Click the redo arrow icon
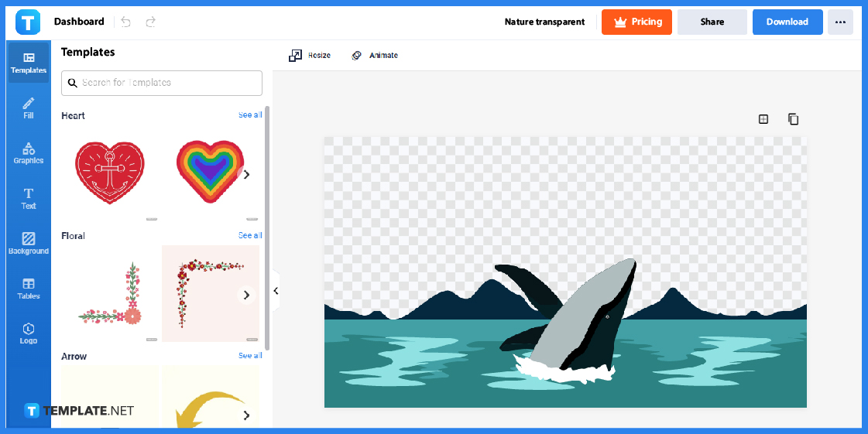The height and width of the screenshot is (434, 868). (151, 22)
